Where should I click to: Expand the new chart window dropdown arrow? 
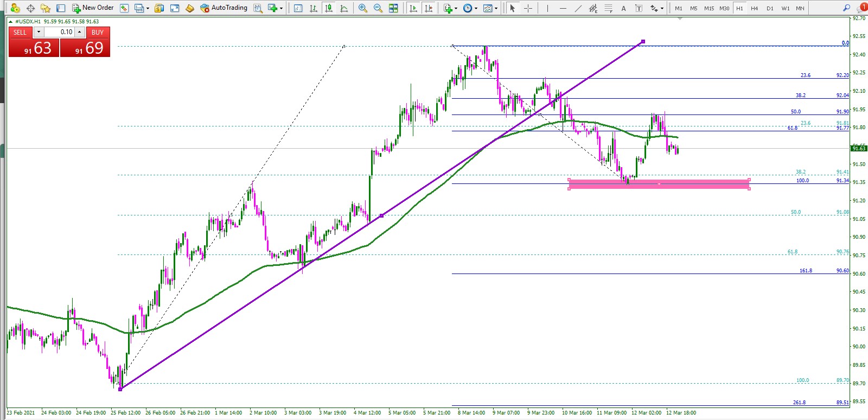click(x=281, y=9)
